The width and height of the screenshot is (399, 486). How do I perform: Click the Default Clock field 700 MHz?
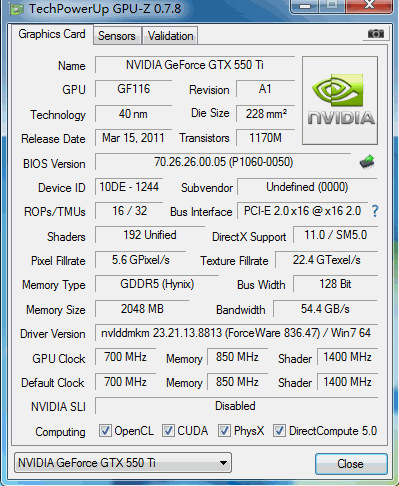pos(125,382)
